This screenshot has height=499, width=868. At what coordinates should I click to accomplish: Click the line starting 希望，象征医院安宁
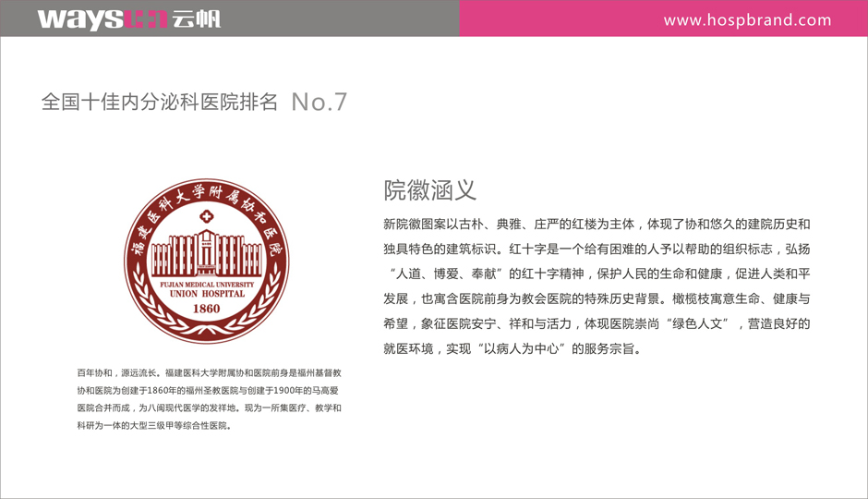click(597, 324)
